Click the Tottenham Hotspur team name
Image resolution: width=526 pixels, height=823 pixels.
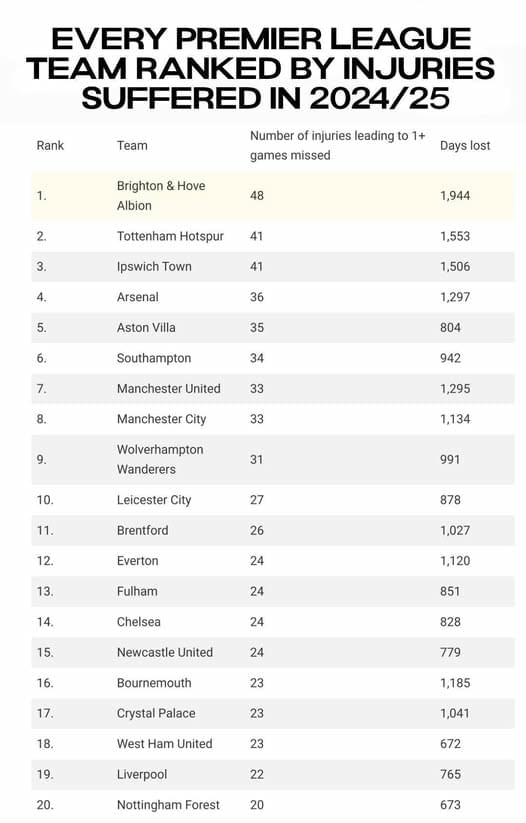[x=170, y=236]
